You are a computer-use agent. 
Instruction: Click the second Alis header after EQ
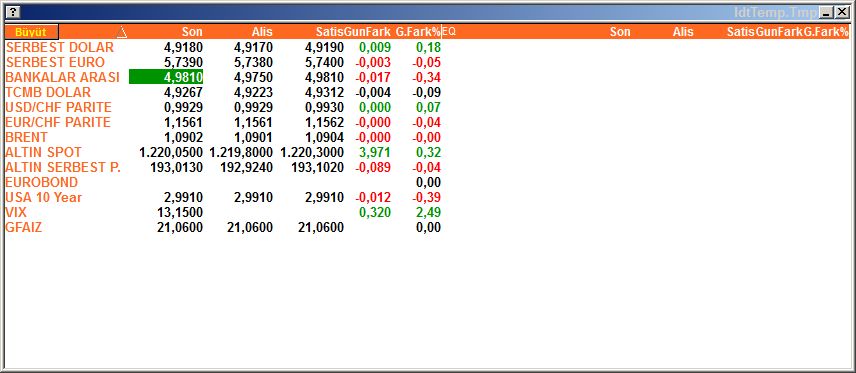point(683,32)
